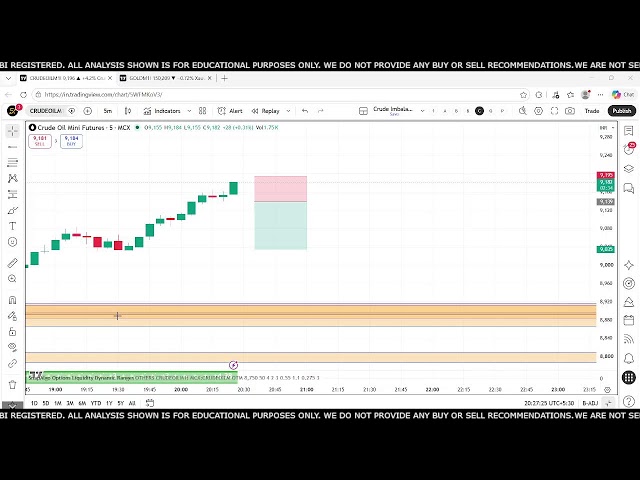Open the notifications bell icon

point(629,358)
